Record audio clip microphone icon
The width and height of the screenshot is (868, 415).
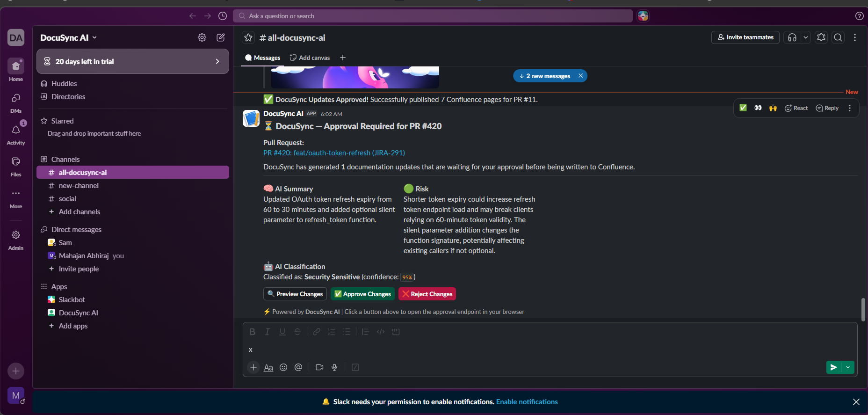pyautogui.click(x=334, y=367)
